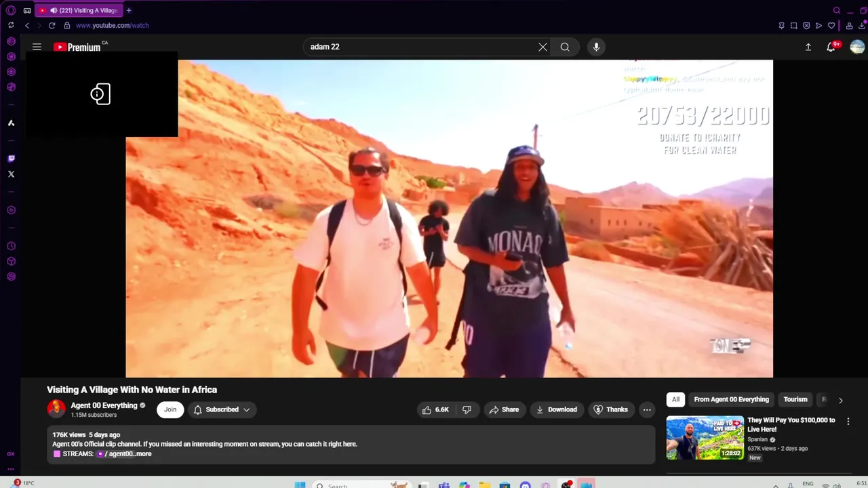Image resolution: width=868 pixels, height=488 pixels.
Task: Click the Visiting A Village video title
Action: pos(132,390)
